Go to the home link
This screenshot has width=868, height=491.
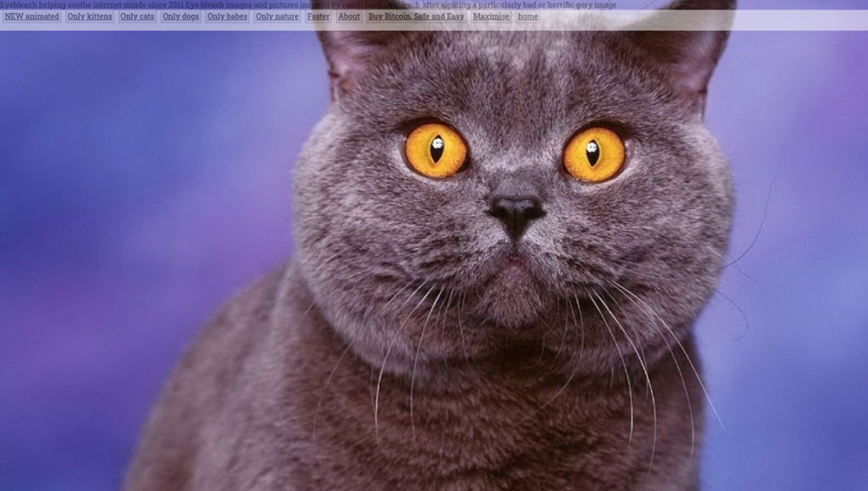528,16
